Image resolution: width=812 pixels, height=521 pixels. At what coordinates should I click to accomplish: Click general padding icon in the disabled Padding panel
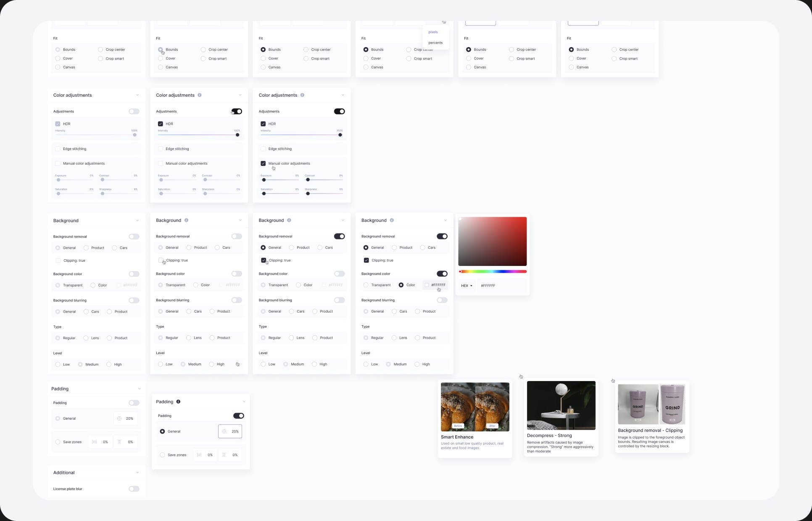coord(119,418)
